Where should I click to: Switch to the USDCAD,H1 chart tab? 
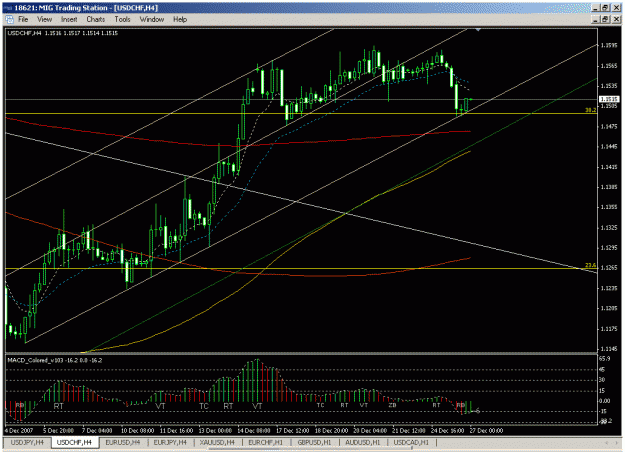[411, 442]
